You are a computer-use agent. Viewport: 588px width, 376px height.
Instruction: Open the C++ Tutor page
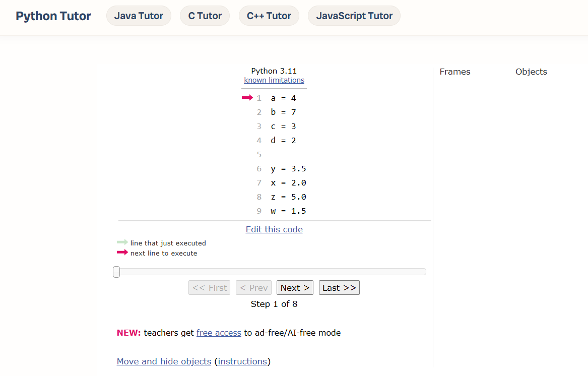[269, 16]
